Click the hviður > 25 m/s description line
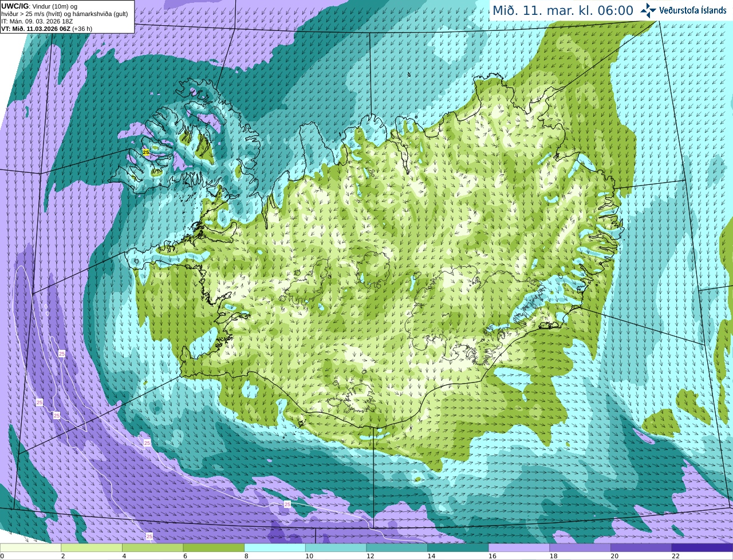 64,14
